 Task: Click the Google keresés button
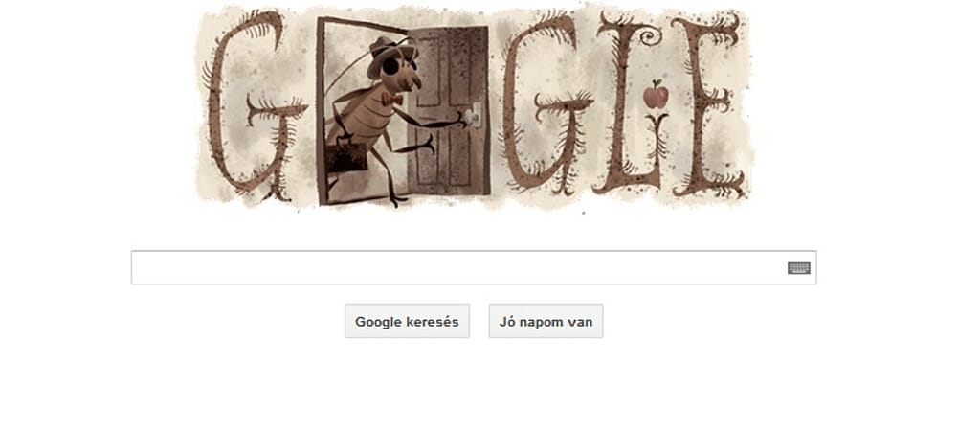[x=407, y=322]
